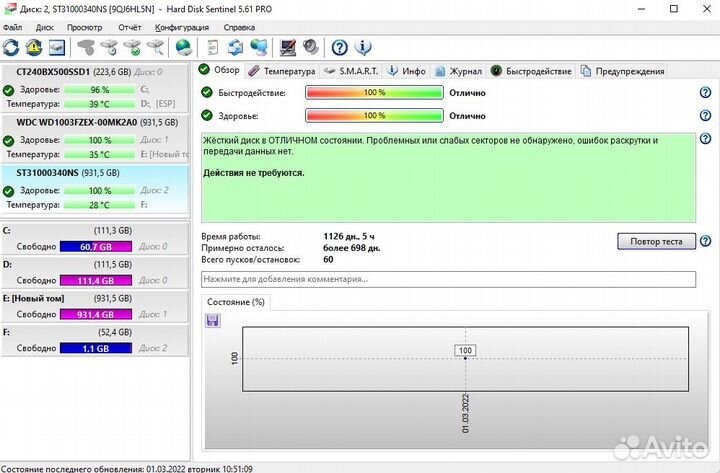Screen dimensions: 720x473
Task: Click the disk with green checkmark icon
Action: (133, 47)
